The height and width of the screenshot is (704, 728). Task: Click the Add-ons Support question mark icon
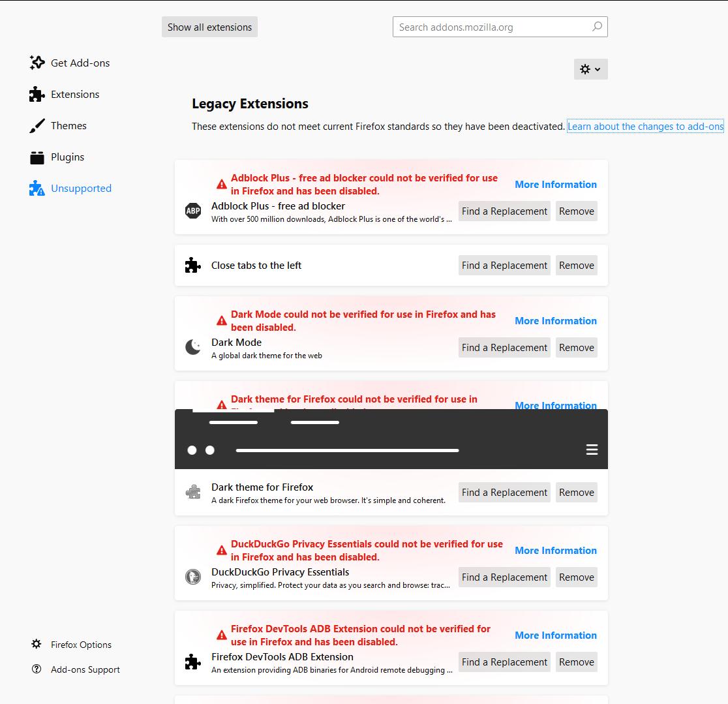pos(37,669)
